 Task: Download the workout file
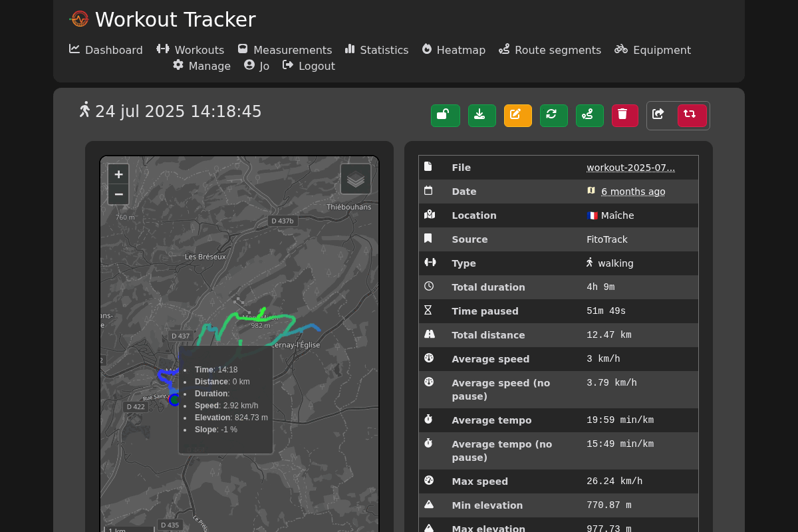pos(481,116)
